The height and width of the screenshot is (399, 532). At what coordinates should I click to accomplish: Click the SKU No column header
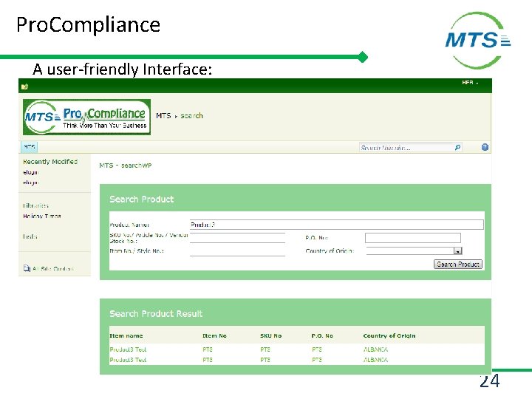(x=270, y=335)
